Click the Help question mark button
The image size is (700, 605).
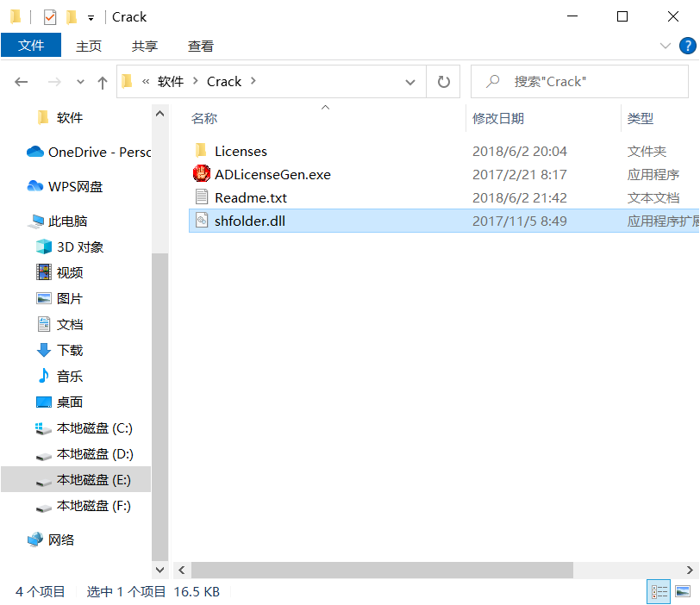tap(689, 46)
